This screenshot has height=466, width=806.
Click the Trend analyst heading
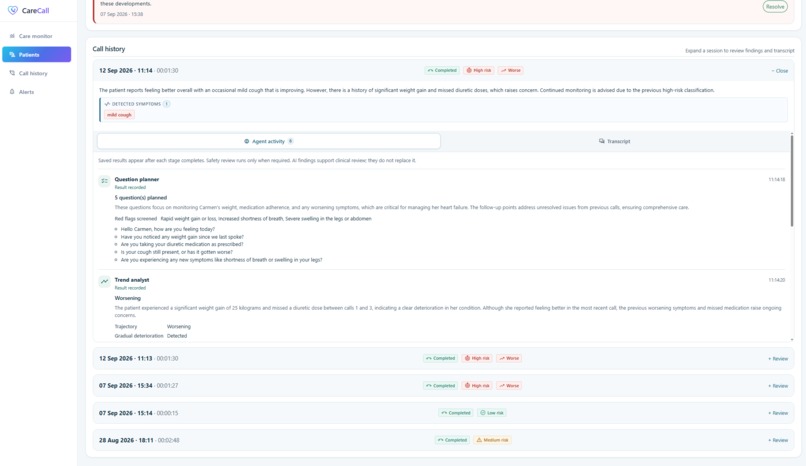(x=132, y=280)
